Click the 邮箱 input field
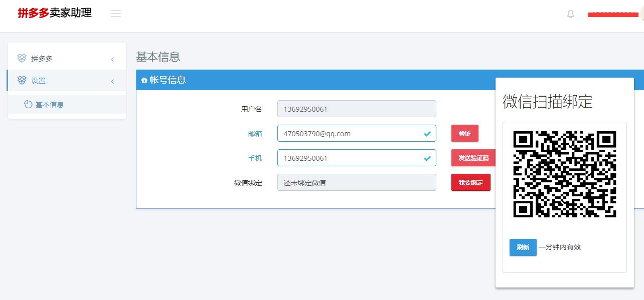The image size is (644, 300). [357, 133]
